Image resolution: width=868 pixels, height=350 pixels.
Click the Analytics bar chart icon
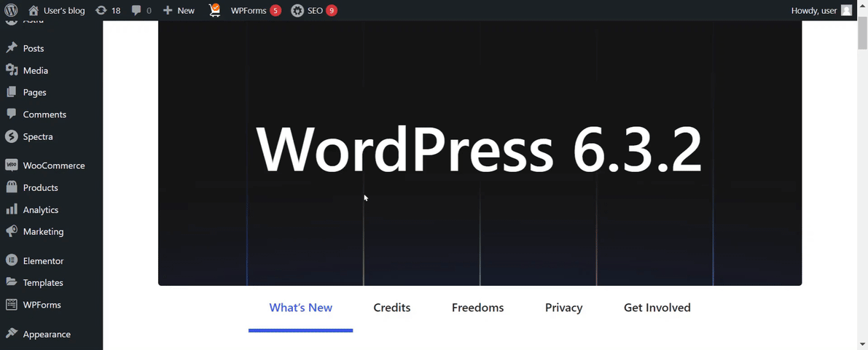tap(11, 210)
